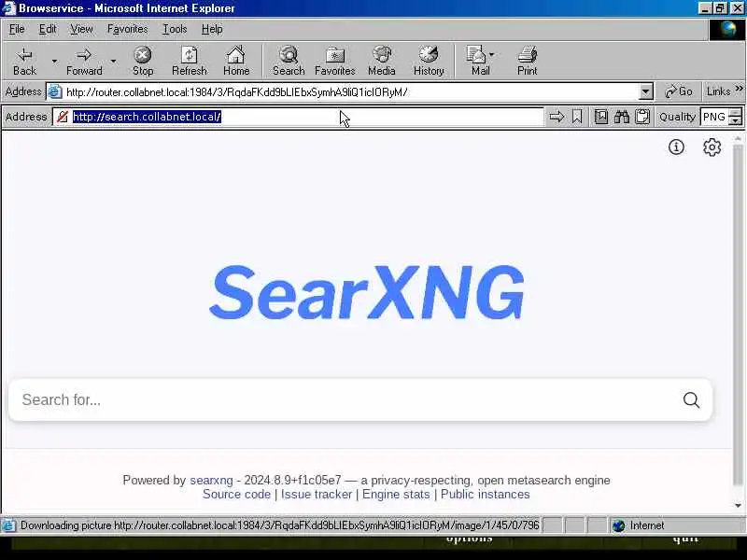Image resolution: width=747 pixels, height=560 pixels.
Task: Open the Favorites toolbar panel
Action: 334,61
